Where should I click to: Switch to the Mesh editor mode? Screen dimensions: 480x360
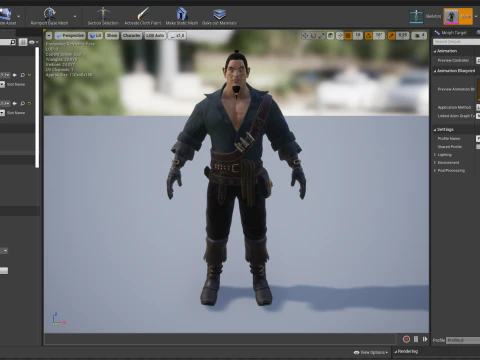(458, 16)
